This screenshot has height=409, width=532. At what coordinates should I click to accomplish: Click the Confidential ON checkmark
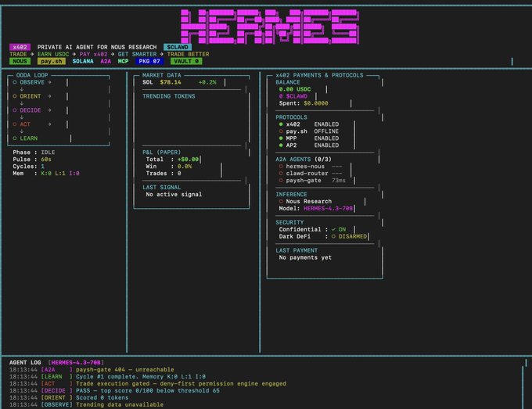(333, 230)
